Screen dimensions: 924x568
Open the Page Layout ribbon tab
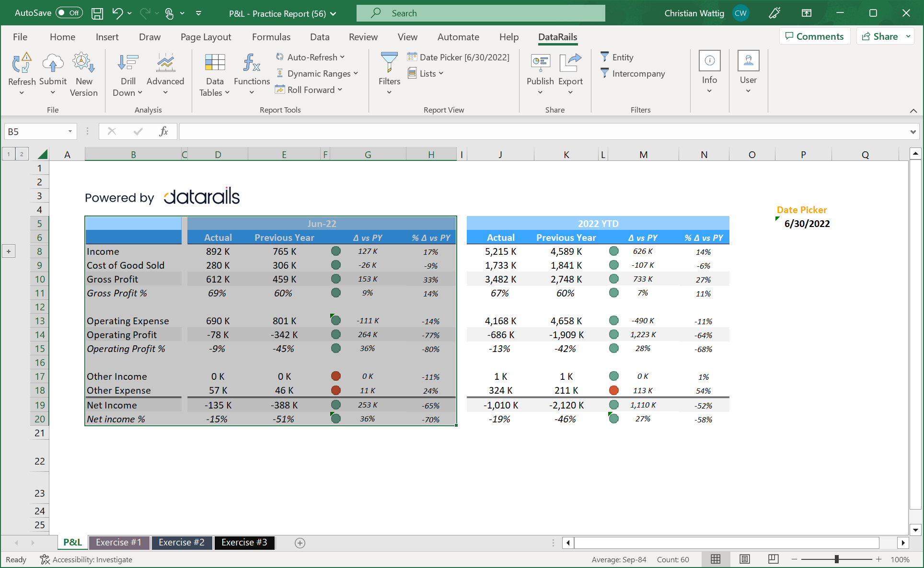point(206,37)
